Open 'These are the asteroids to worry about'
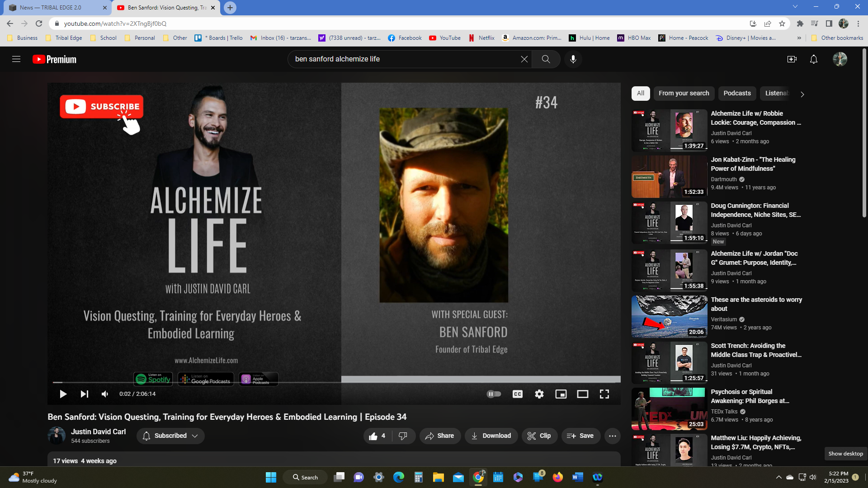The image size is (868, 488). click(x=756, y=304)
